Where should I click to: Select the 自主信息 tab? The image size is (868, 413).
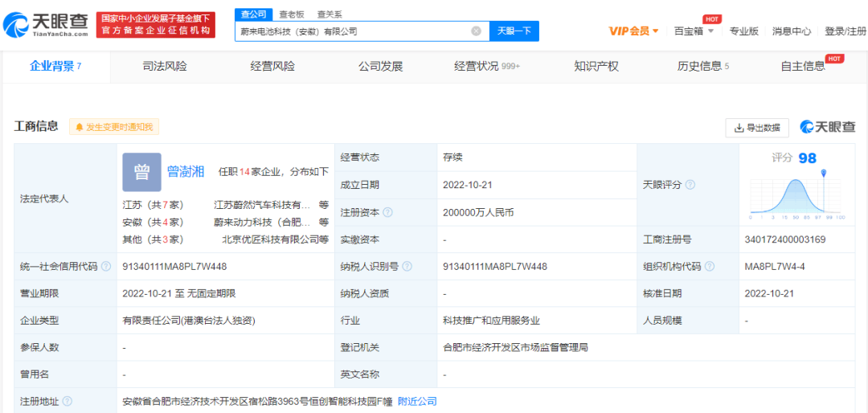click(803, 67)
